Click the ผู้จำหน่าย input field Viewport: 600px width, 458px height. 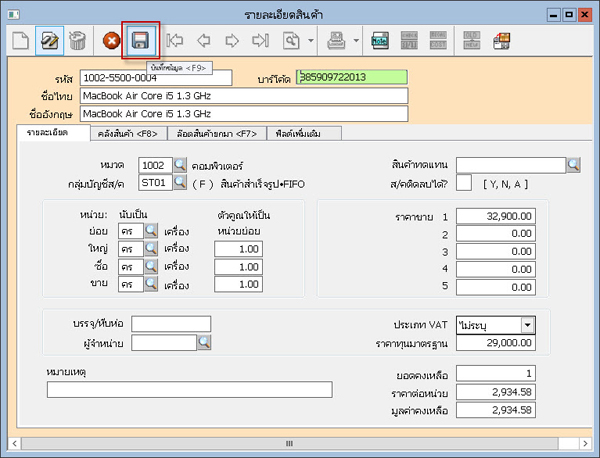[164, 342]
